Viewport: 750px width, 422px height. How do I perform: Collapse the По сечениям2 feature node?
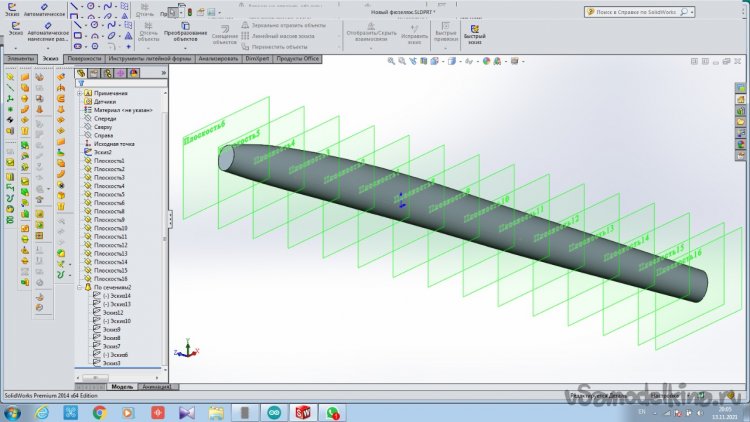pos(81,287)
